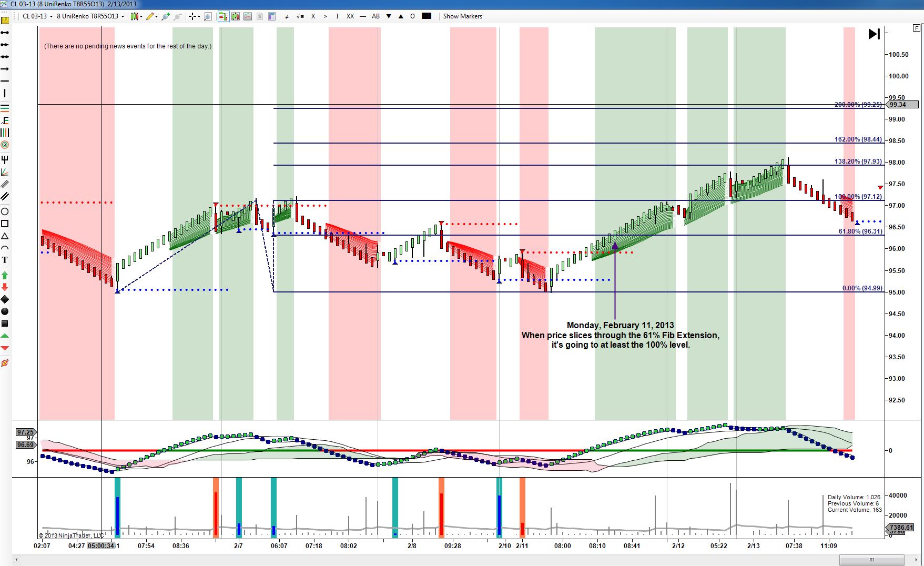Click the not-equal symbol toolbar button
The height and width of the screenshot is (566, 924).
(x=287, y=16)
